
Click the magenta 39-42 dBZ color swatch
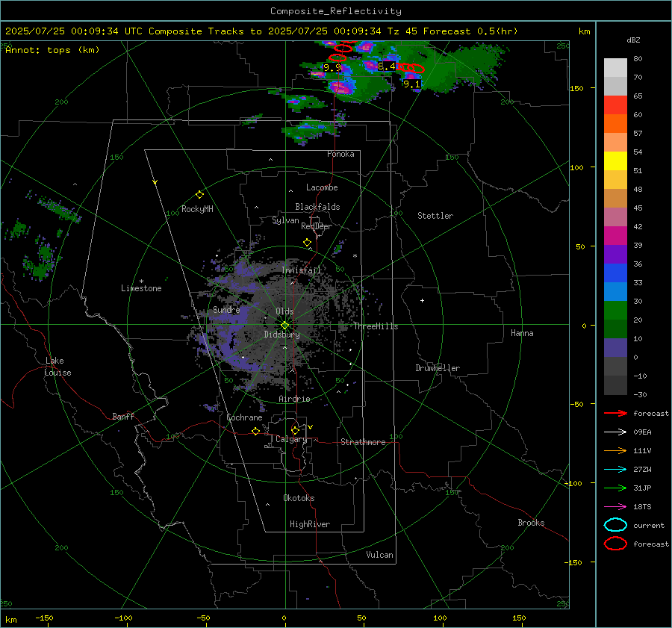click(615, 236)
